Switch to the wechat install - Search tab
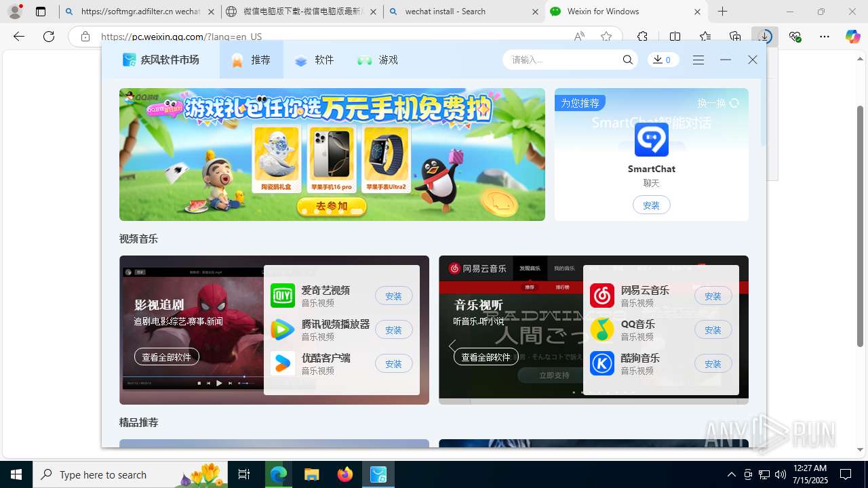This screenshot has height=488, width=868. click(x=464, y=12)
